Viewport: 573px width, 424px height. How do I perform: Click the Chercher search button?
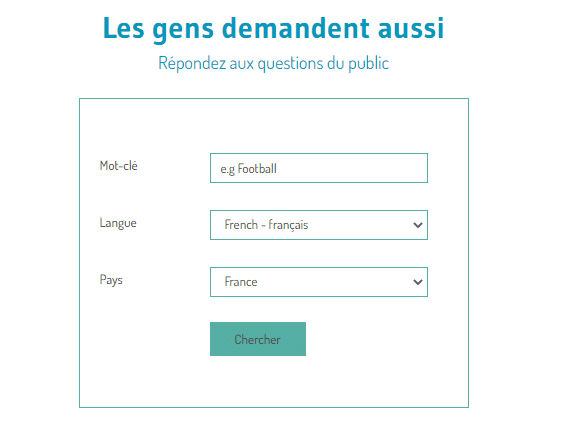[x=258, y=339]
